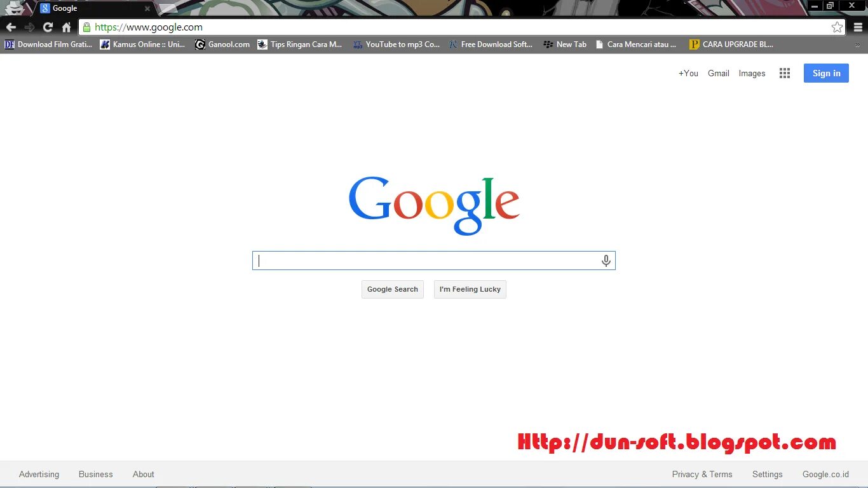Open CARA UPGRADE BL... bookmark
The height and width of the screenshot is (488, 868).
(x=731, y=44)
